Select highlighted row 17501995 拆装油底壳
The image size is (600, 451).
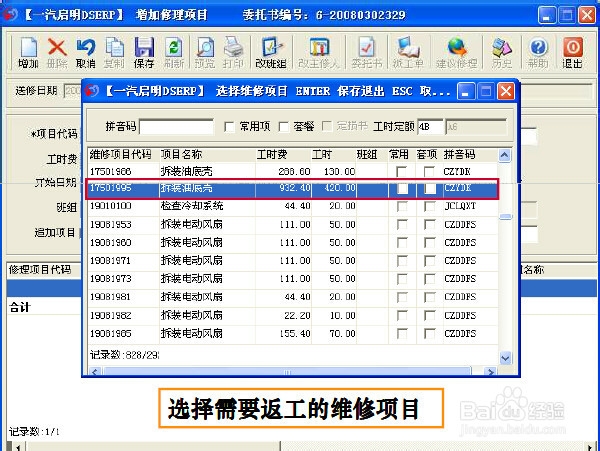[x=293, y=188]
